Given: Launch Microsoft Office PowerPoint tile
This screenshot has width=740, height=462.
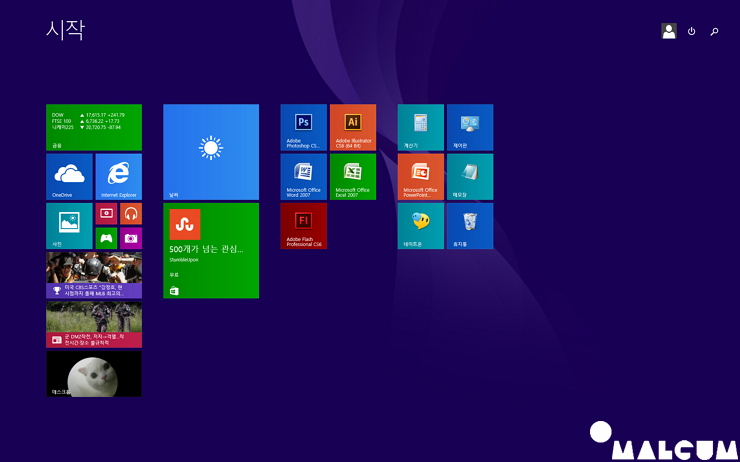Looking at the screenshot, I should pos(420,176).
